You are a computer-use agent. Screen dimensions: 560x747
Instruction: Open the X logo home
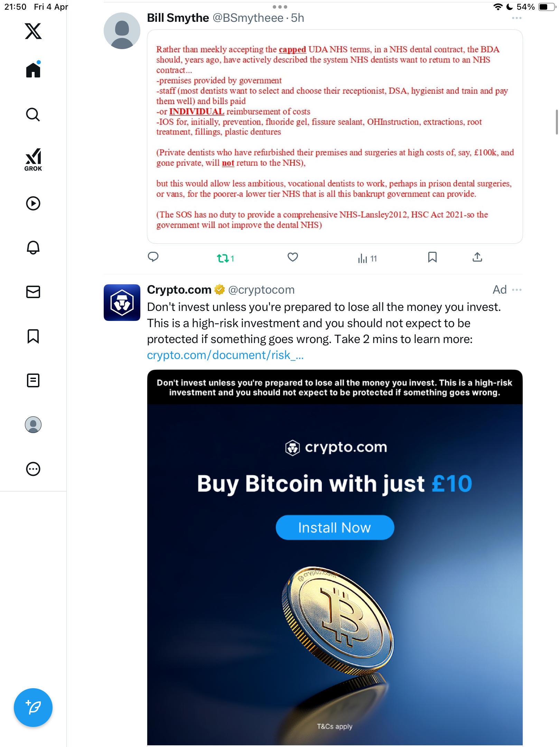33,31
